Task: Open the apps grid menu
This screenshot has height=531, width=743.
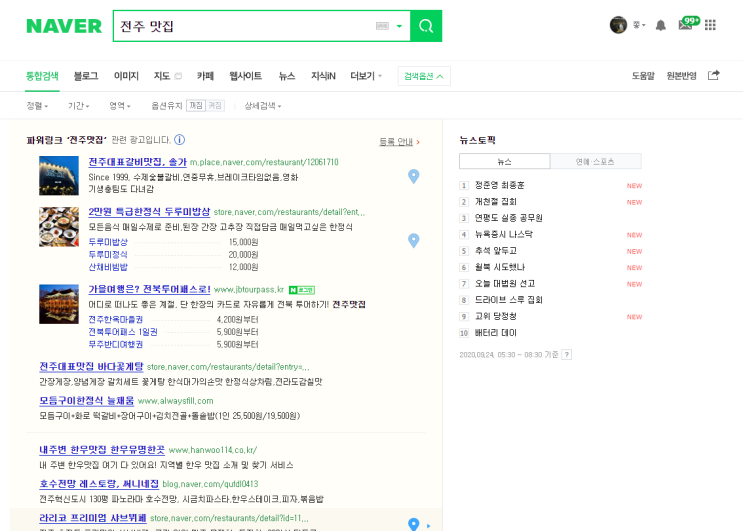Action: pos(710,25)
